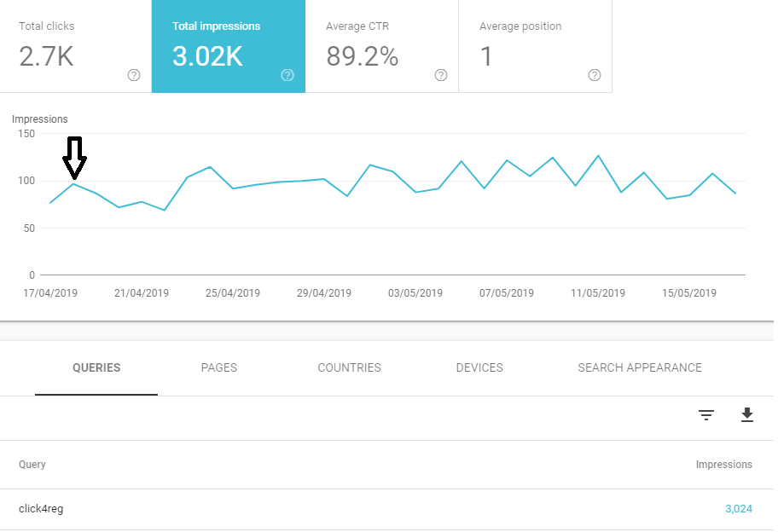Sort by Impressions column header
Viewport: 778px width, 532px height.
723,465
